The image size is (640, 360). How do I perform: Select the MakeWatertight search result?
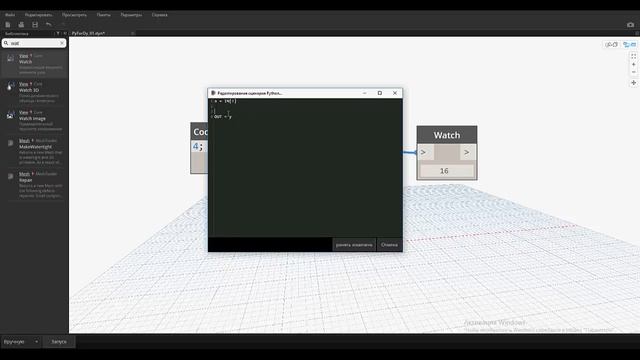coord(34,152)
